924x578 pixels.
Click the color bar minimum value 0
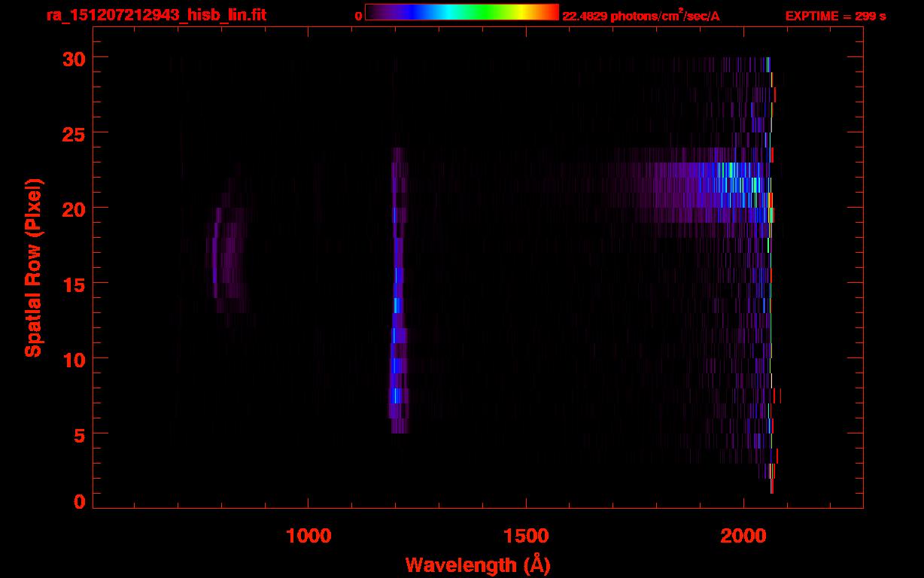pyautogui.click(x=359, y=17)
